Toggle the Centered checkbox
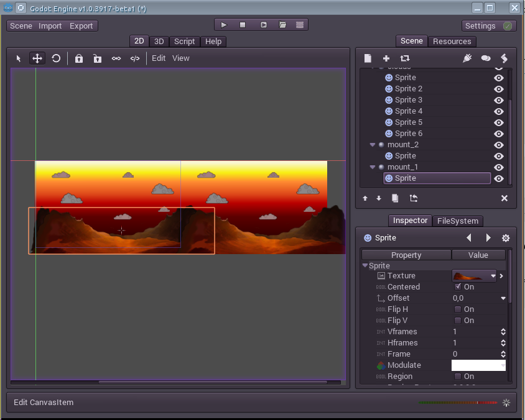Screen dimensions: 525x420 click(458, 287)
